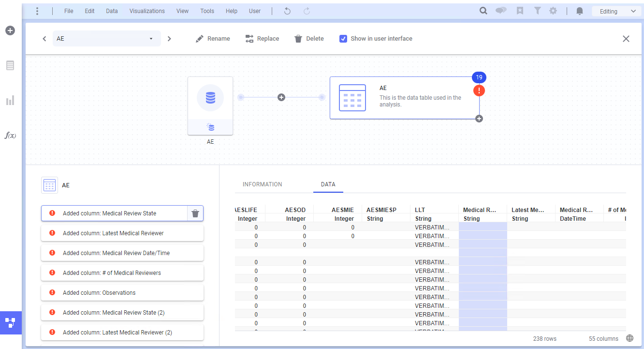
Task: Open the User menu
Action: coord(255,11)
